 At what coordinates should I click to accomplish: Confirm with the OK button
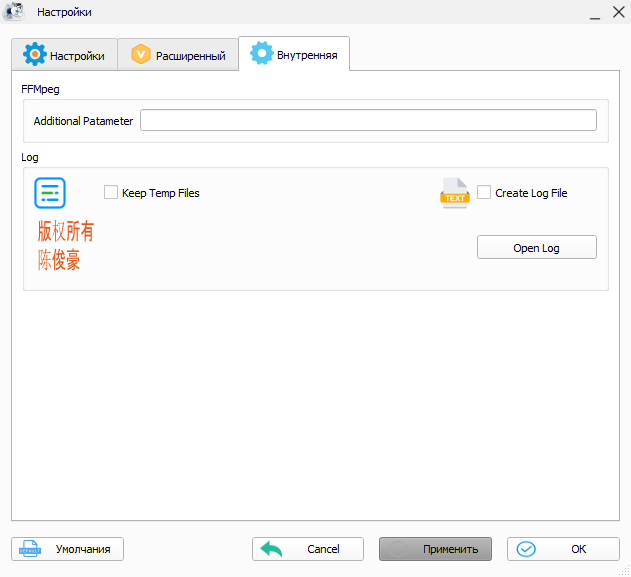coord(563,549)
